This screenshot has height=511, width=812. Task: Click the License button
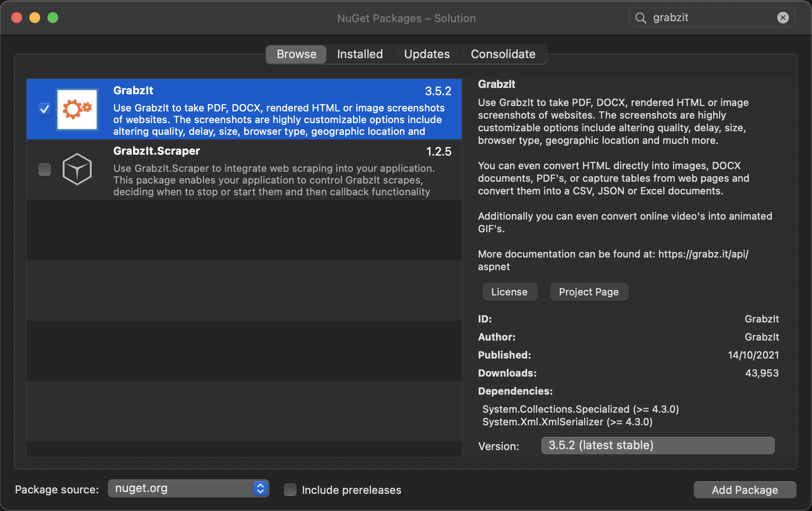(x=509, y=292)
